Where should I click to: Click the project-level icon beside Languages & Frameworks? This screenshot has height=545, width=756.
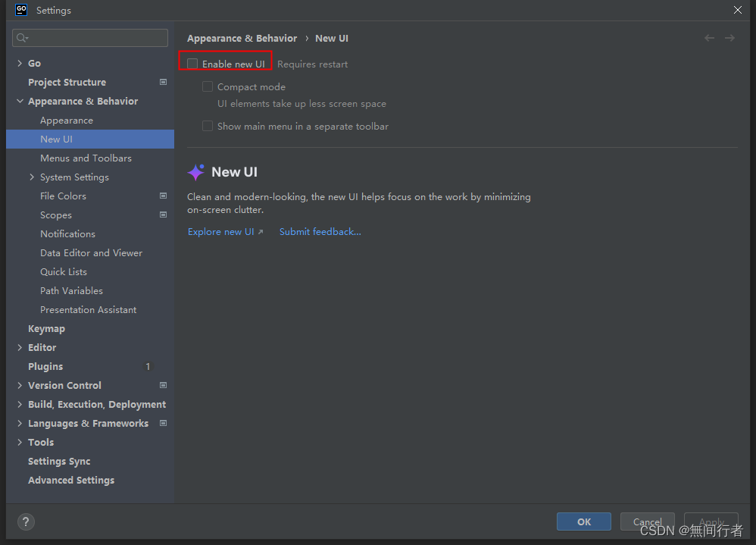pyautogui.click(x=163, y=423)
